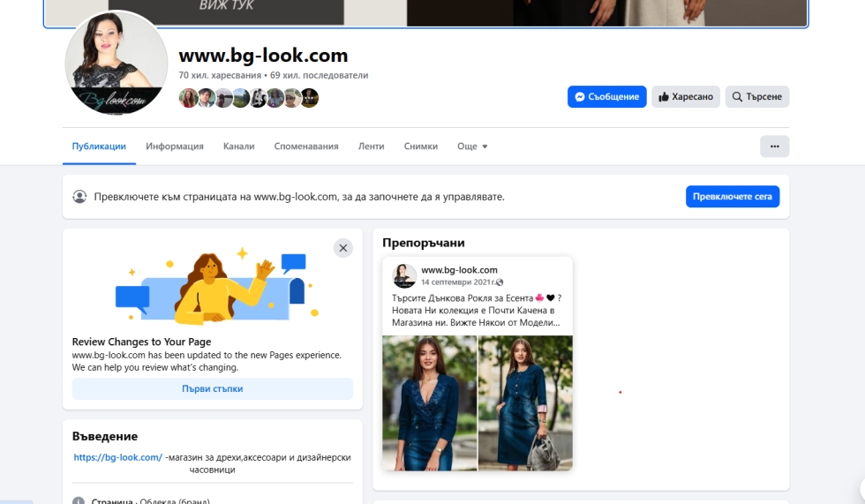Click the Съобщение messenger button

(607, 96)
